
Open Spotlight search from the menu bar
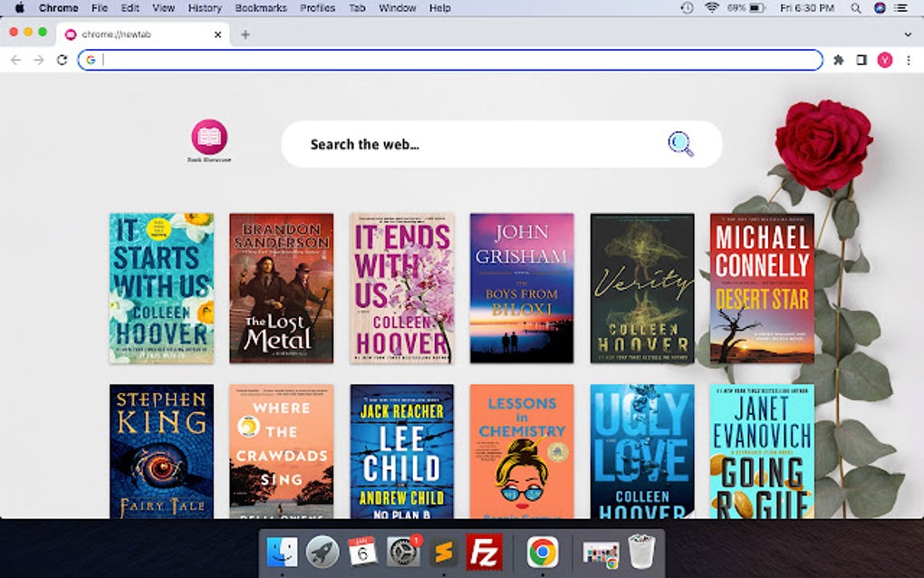point(855,8)
